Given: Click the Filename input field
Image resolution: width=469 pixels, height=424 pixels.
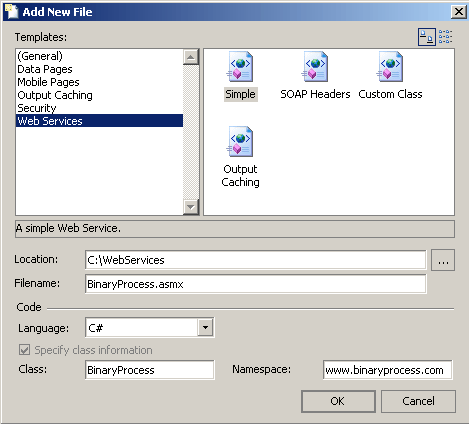Looking at the screenshot, I should pos(256,284).
